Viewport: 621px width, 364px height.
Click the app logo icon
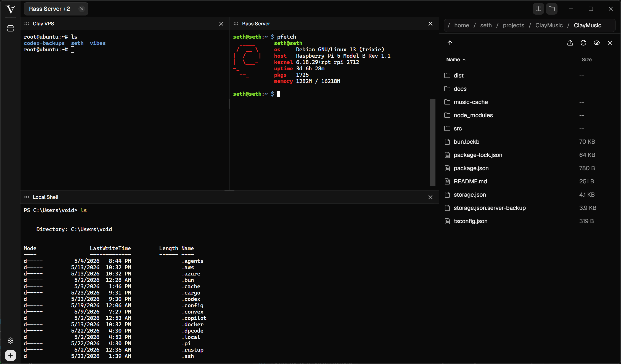(x=10, y=9)
